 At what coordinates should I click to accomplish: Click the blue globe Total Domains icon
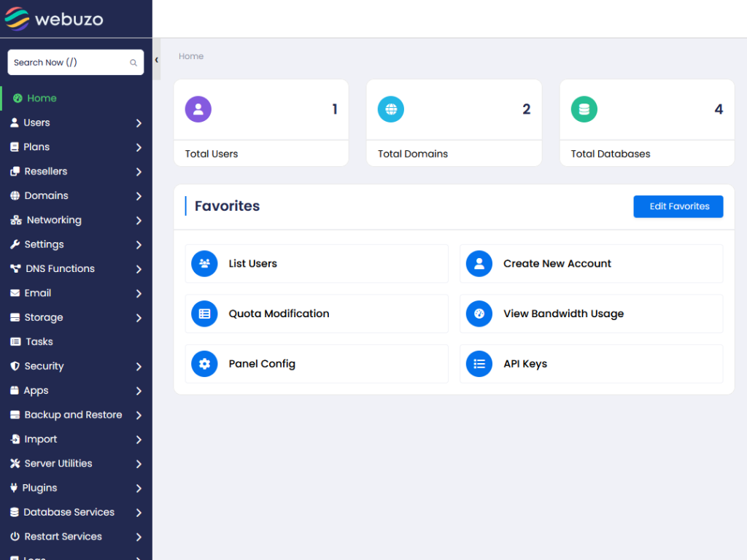pos(391,109)
